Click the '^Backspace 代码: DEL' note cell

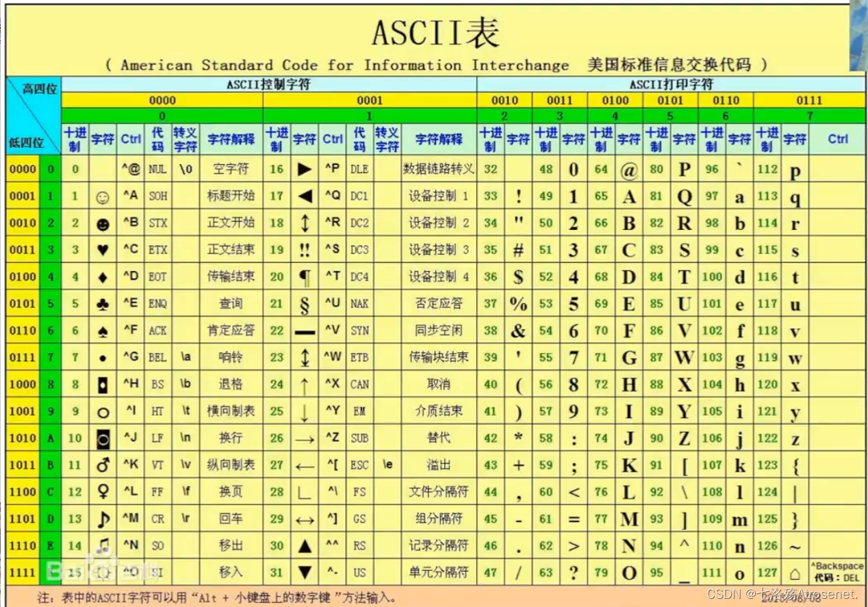pos(838,572)
